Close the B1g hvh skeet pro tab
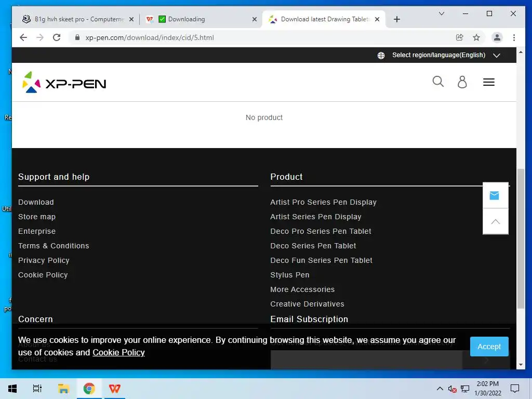 (131, 19)
